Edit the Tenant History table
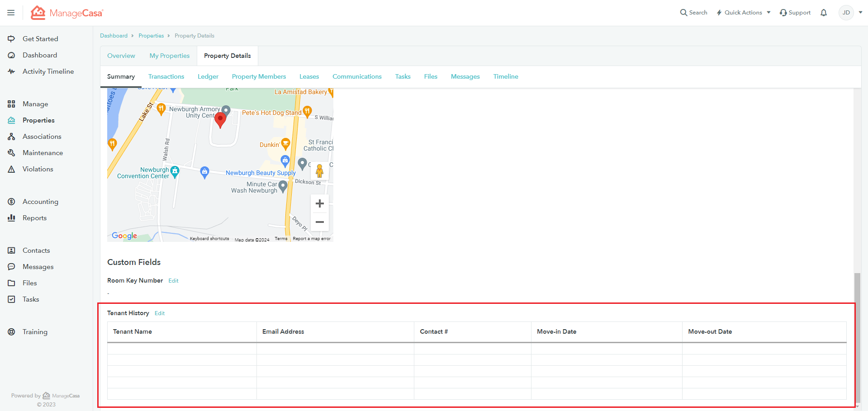868x411 pixels. tap(160, 313)
